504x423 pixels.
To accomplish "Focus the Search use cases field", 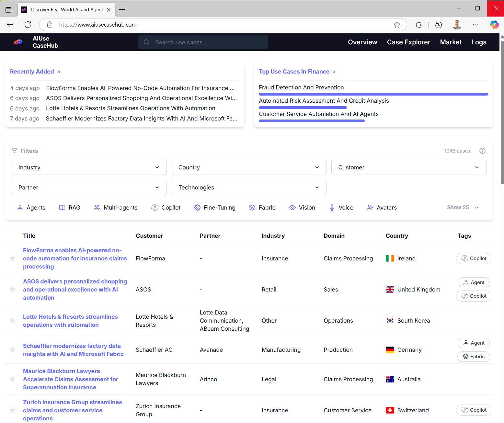I will [x=203, y=42].
